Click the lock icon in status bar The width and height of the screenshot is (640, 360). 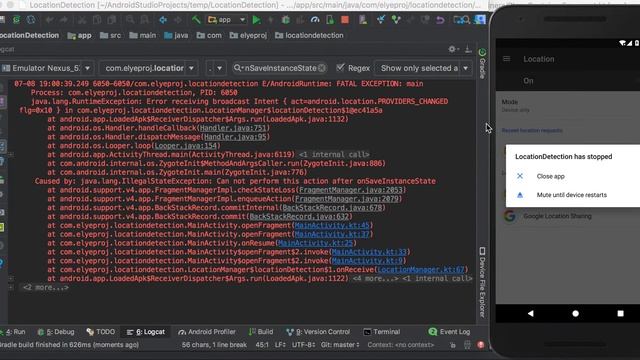click(453, 345)
